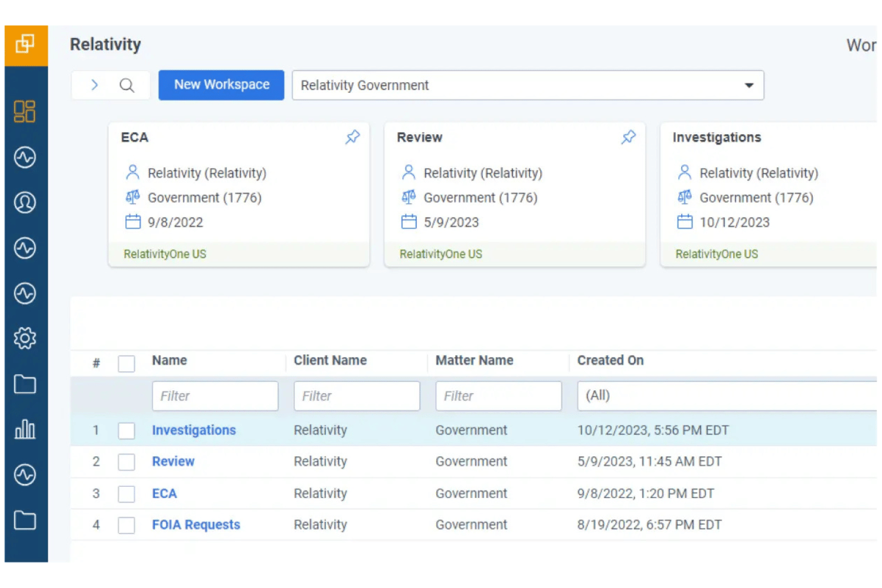This screenshot has width=882, height=588.
Task: Check the box for the Investigations row
Action: [x=126, y=431]
